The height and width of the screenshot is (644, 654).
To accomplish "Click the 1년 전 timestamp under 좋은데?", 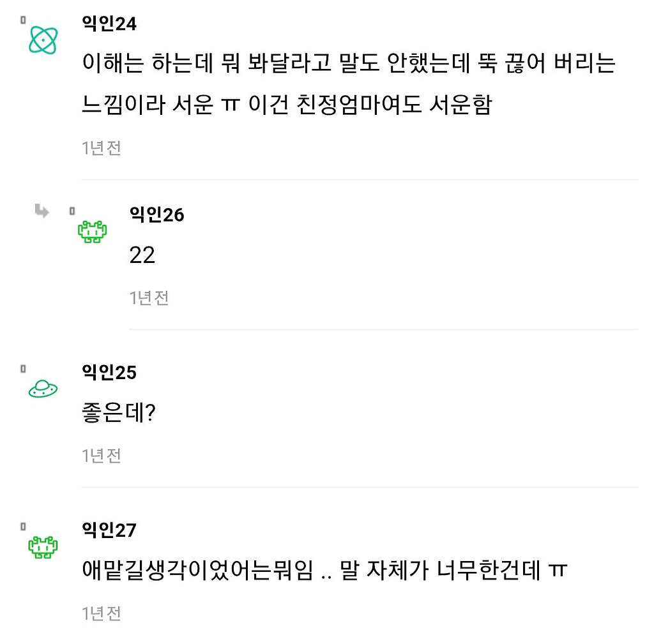I will (x=102, y=456).
